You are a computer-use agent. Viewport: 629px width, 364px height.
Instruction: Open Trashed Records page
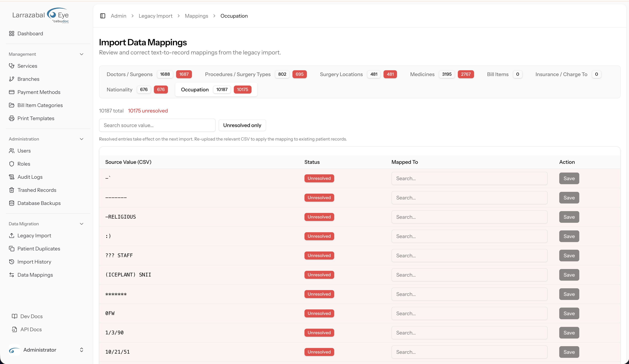pyautogui.click(x=37, y=190)
